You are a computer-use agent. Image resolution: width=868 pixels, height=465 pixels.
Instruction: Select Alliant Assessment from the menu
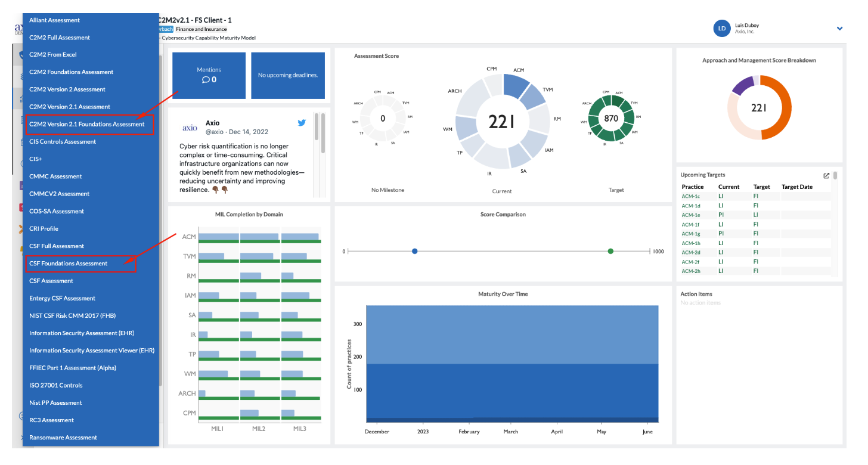point(54,20)
